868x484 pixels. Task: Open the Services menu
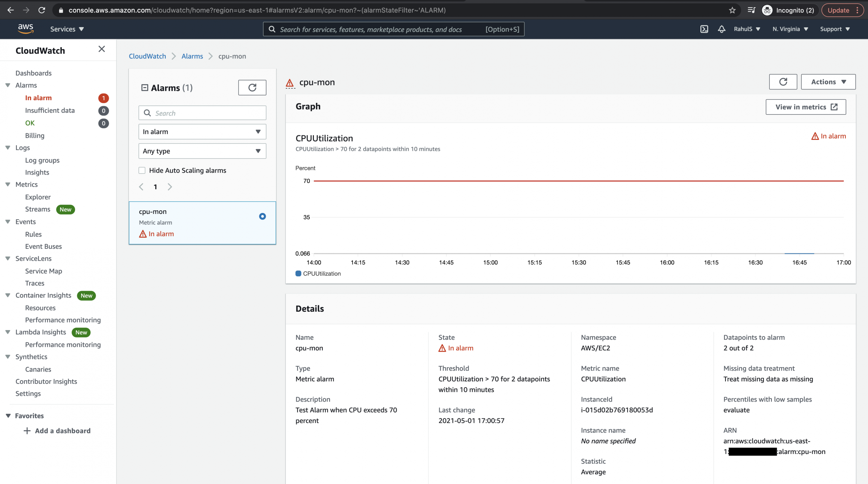66,29
